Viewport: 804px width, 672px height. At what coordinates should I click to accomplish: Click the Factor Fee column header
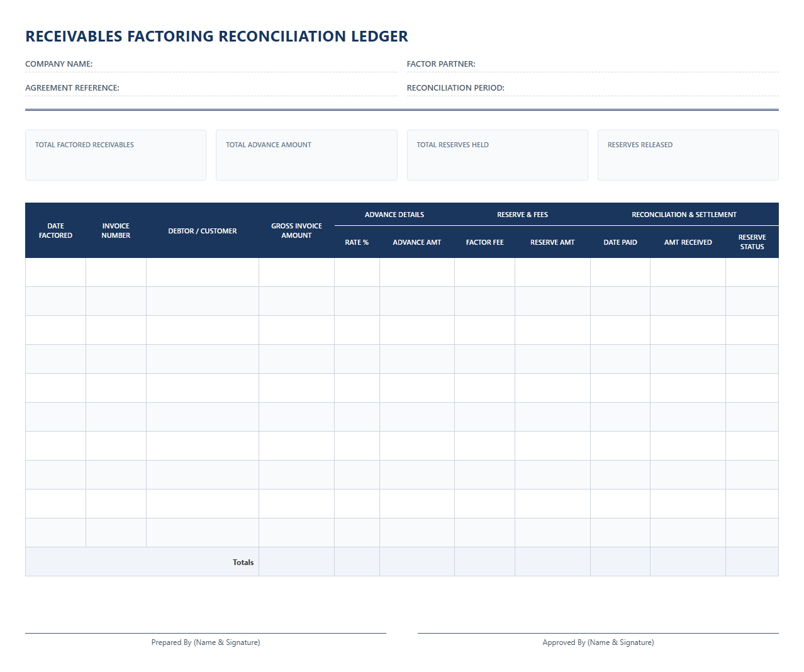pos(485,242)
